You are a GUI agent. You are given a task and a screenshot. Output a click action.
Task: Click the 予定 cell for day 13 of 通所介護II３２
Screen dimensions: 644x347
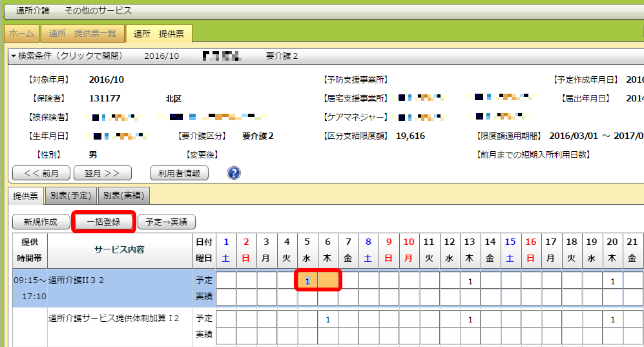[x=470, y=281]
